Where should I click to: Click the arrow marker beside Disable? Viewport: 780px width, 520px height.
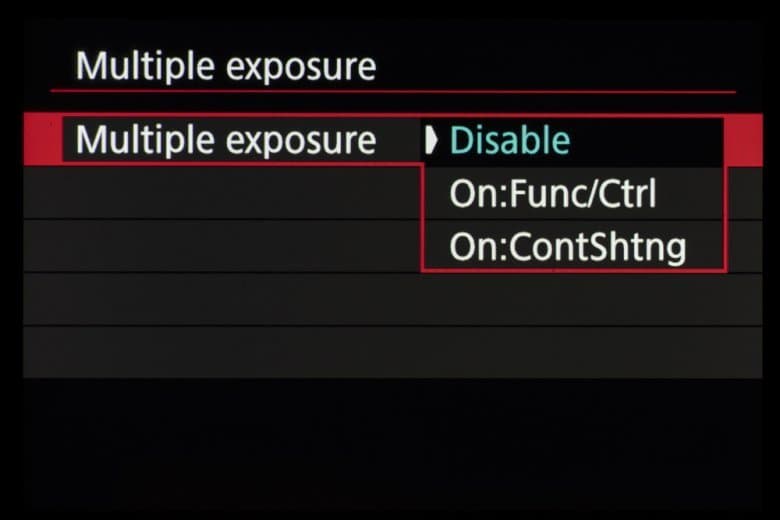point(432,141)
